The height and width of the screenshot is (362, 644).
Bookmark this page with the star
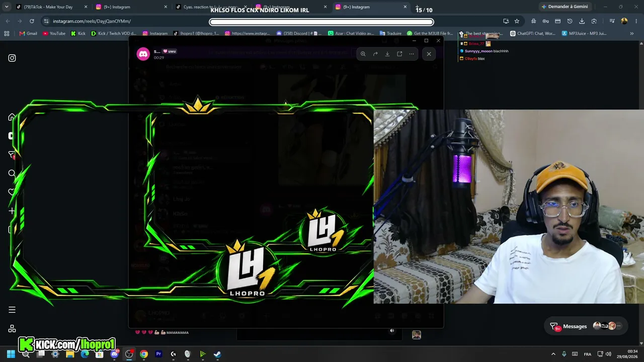pyautogui.click(x=517, y=21)
